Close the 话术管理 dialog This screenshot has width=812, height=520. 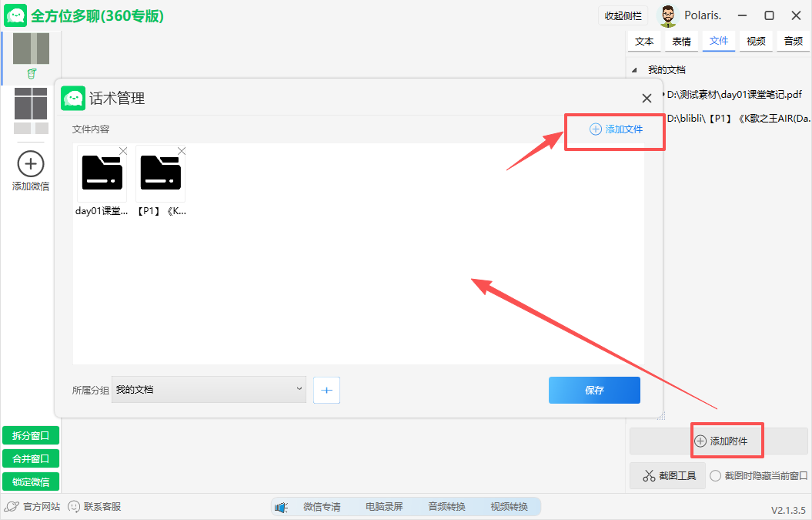647,98
